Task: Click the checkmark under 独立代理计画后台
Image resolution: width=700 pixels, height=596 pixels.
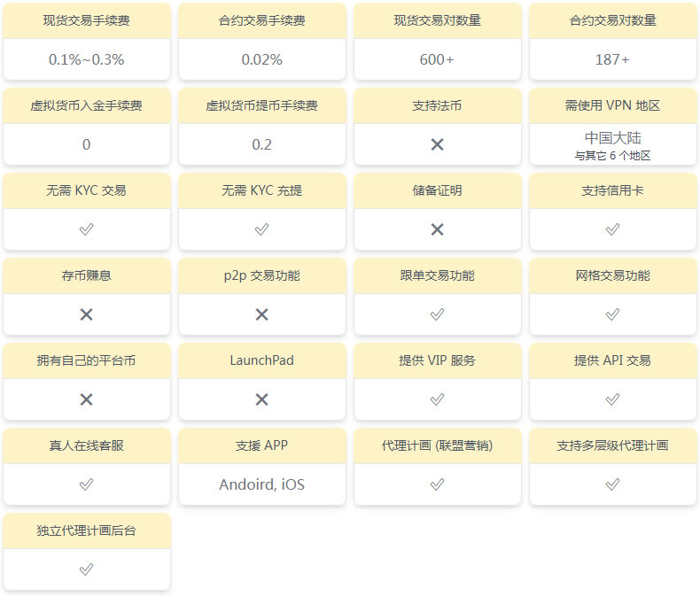Action: tap(86, 569)
